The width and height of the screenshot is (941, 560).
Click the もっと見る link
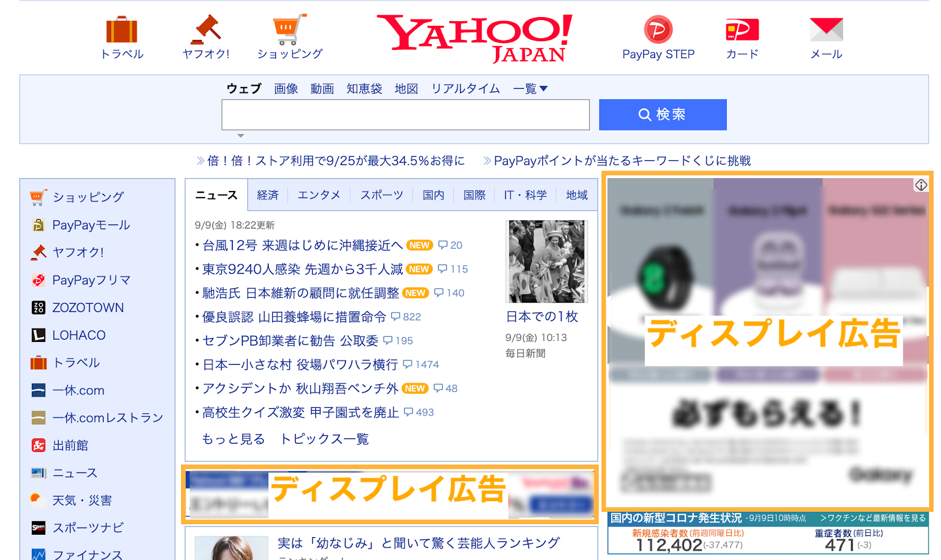pyautogui.click(x=233, y=439)
